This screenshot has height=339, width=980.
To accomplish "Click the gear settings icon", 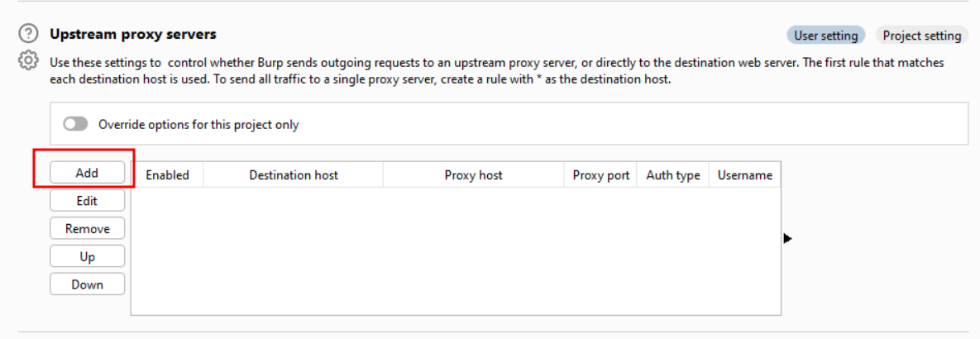I will pyautogui.click(x=29, y=60).
